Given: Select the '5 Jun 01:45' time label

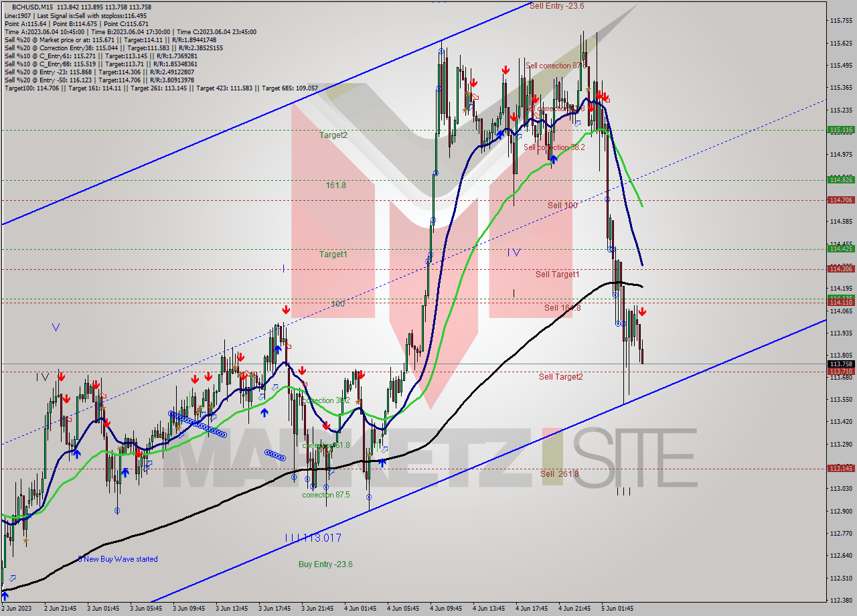Looking at the screenshot, I should coord(619,609).
